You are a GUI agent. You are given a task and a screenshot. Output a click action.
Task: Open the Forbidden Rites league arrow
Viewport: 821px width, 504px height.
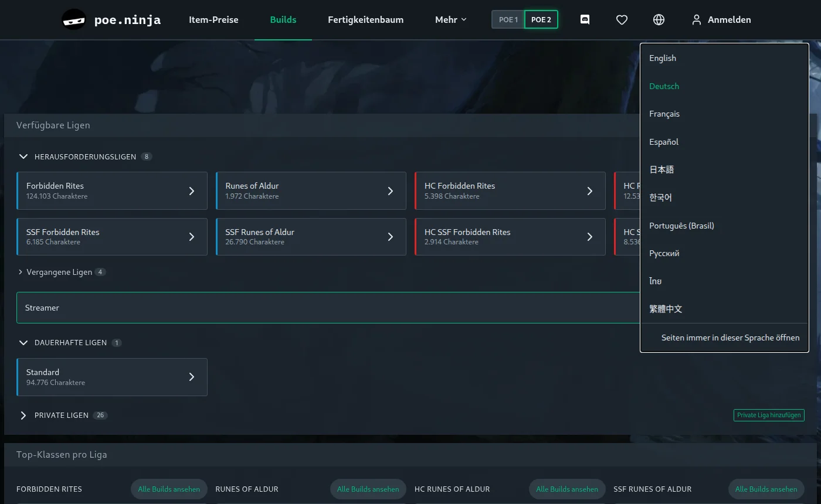[192, 191]
